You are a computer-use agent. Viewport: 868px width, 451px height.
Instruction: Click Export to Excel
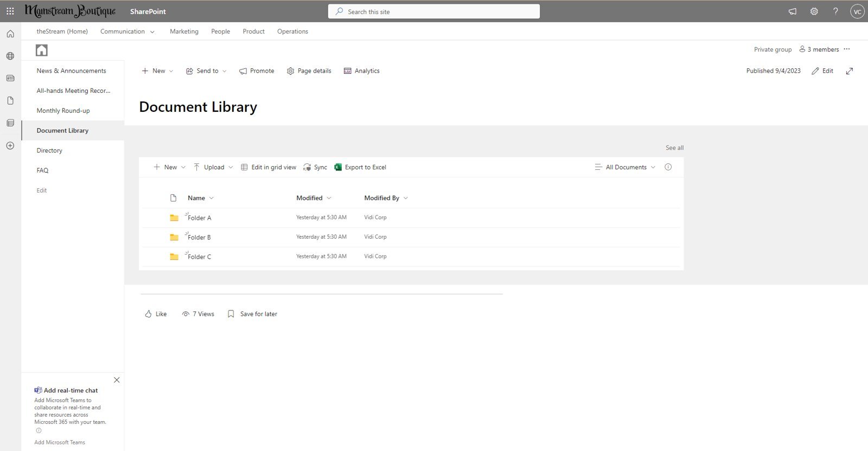(360, 167)
